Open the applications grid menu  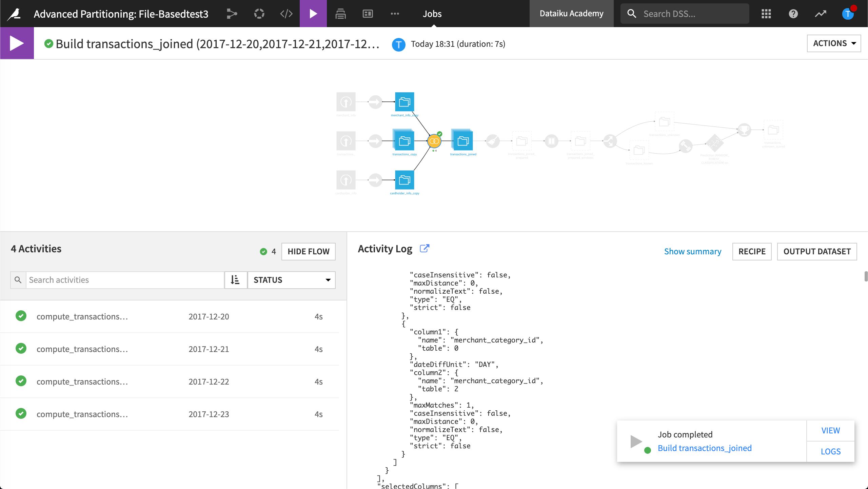coord(766,14)
